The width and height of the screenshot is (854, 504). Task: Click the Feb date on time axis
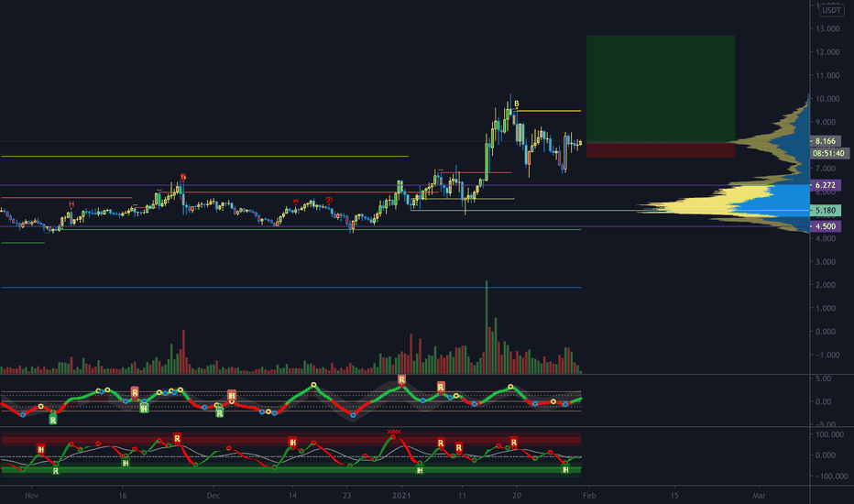pyautogui.click(x=589, y=496)
